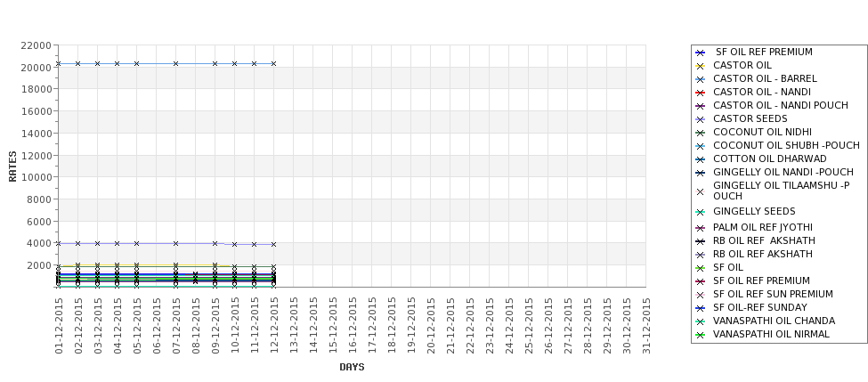
Task: Click the 16000 y-axis value
Action: [x=36, y=111]
